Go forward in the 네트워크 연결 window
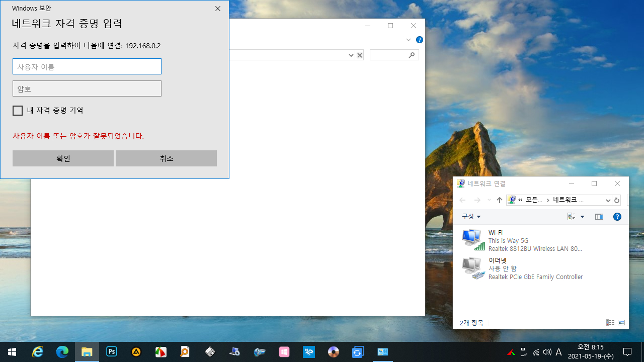The height and width of the screenshot is (362, 644). click(477, 200)
